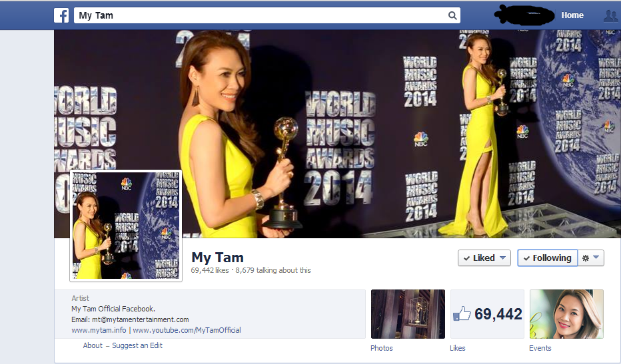Expand the Liked dropdown arrow
The image size is (621, 364).
(502, 258)
